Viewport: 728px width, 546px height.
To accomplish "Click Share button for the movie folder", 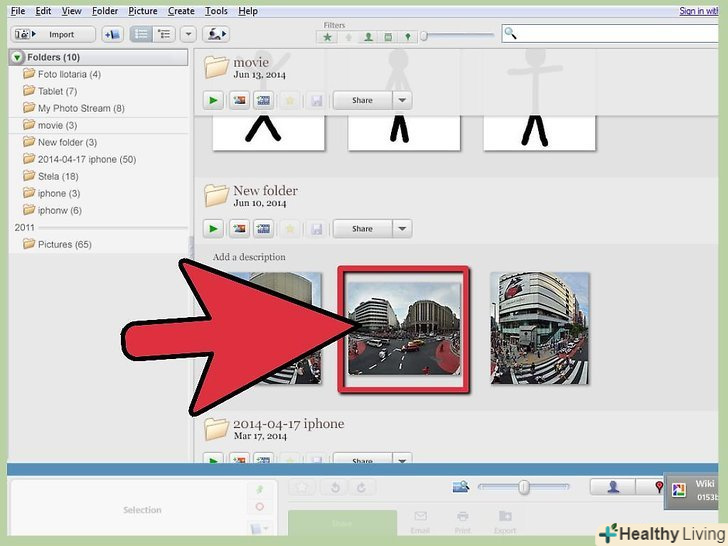I will tap(363, 100).
